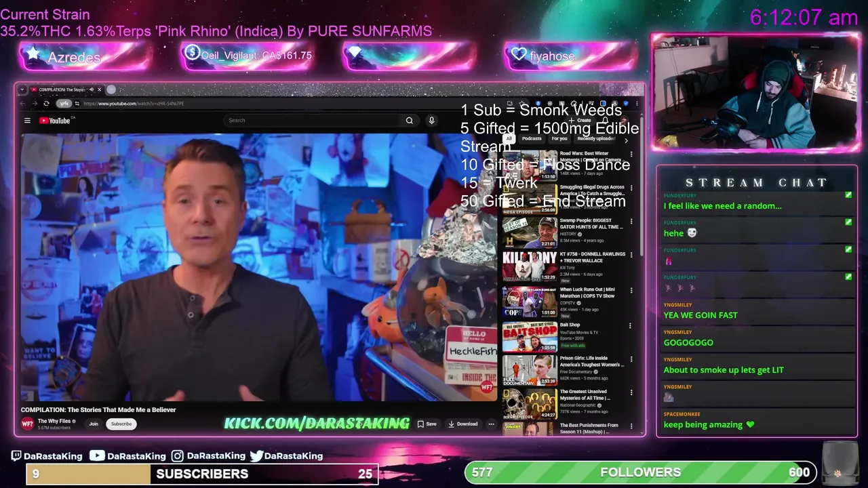Viewport: 868px width, 488px height.
Task: Open Swamp People Biggest Gator Hunts thumbnail
Action: [530, 232]
